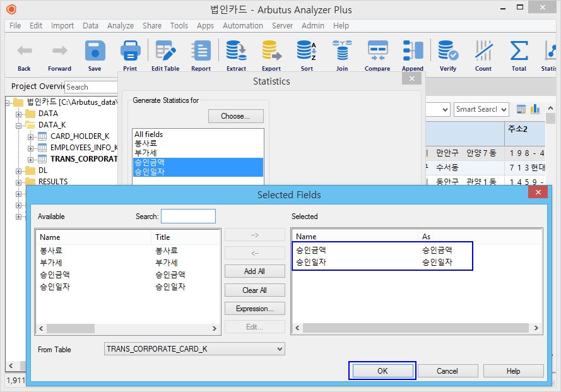The height and width of the screenshot is (392, 561).
Task: Click Choose... in Statistics dialog
Action: (x=236, y=116)
